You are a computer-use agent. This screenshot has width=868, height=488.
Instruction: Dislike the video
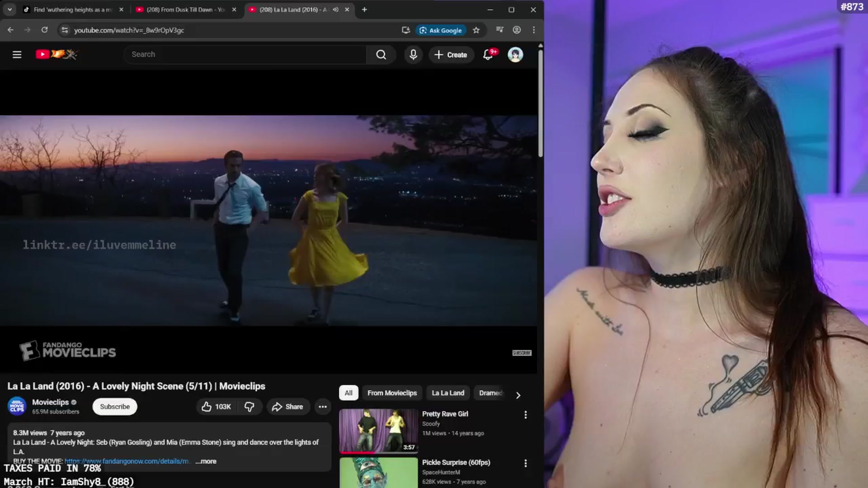[250, 407]
